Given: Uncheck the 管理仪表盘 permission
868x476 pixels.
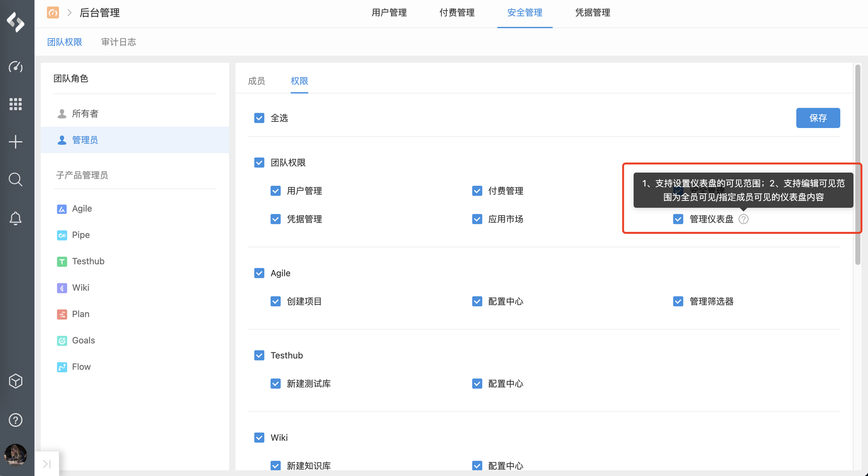Looking at the screenshot, I should [x=678, y=219].
